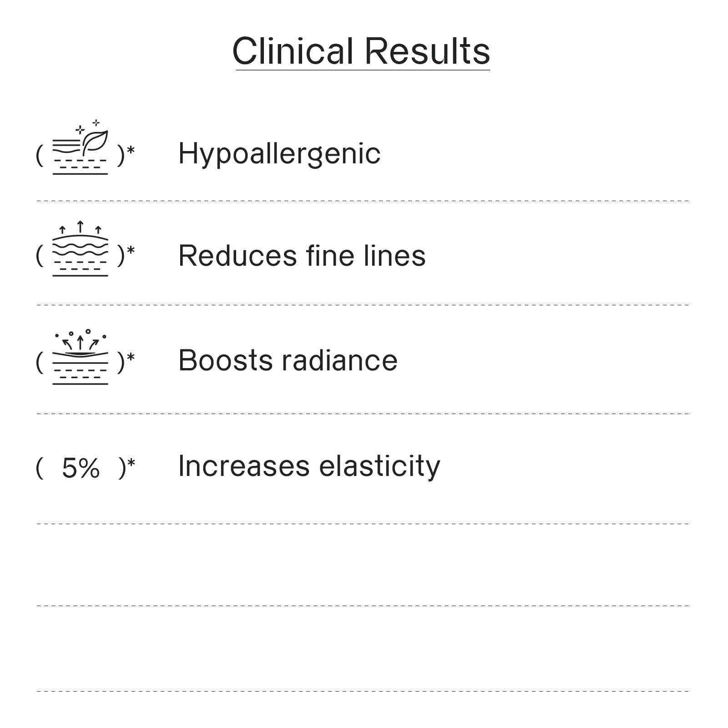
Task: Click dashed divider below Hypoallergenic row
Action: coord(363,201)
